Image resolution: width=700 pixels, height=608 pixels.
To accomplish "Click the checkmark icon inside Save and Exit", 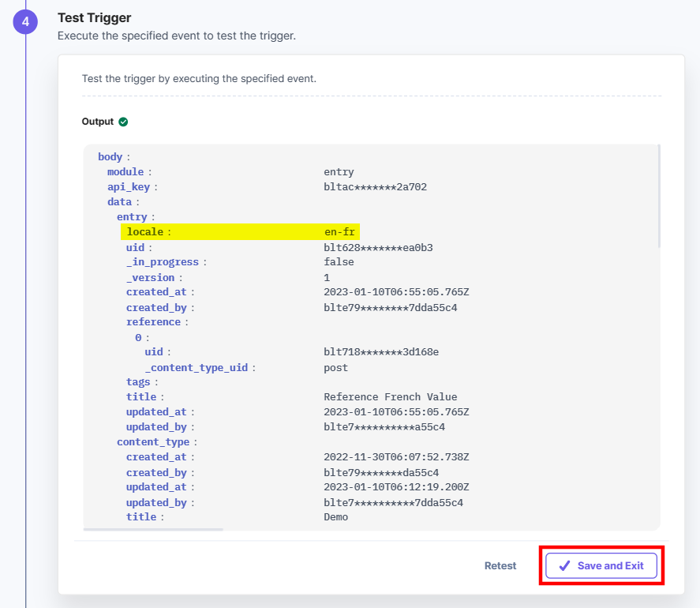I will click(x=565, y=565).
